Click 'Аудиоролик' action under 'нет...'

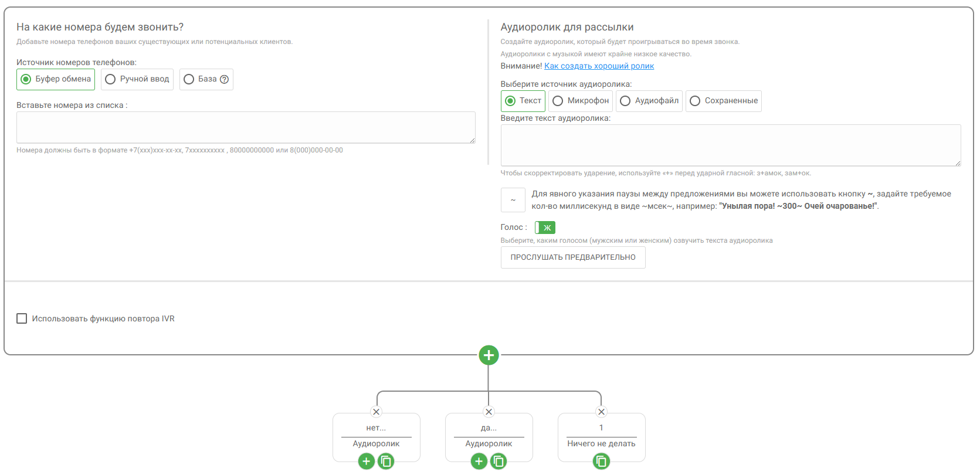coord(376,444)
